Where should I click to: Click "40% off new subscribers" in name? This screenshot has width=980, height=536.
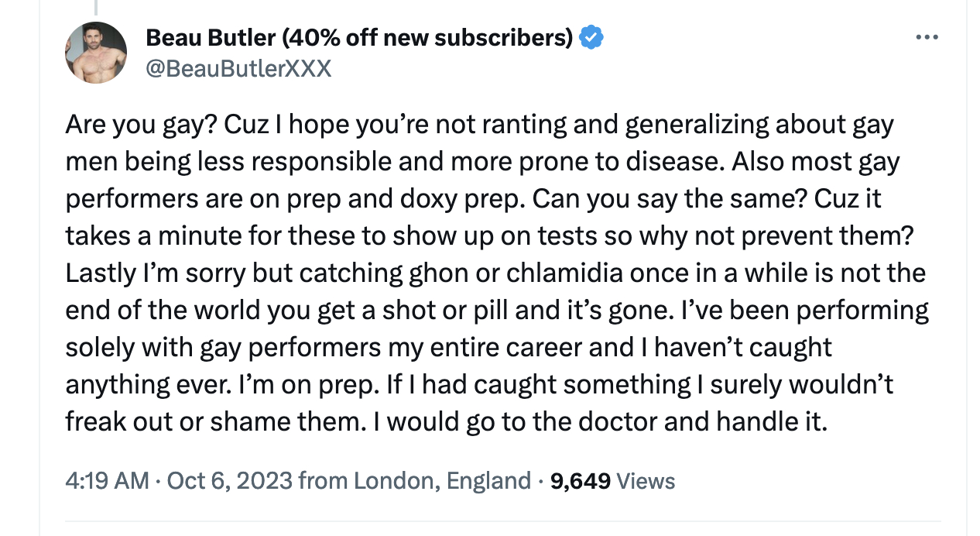(427, 36)
